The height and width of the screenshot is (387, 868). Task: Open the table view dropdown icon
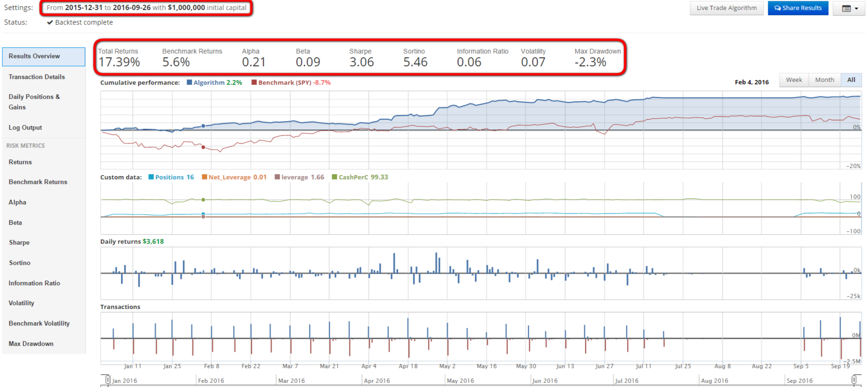click(849, 9)
